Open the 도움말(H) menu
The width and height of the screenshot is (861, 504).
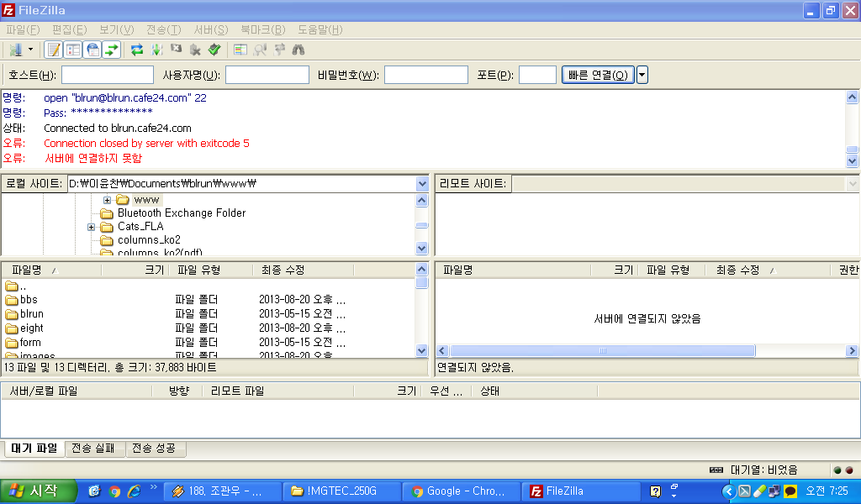pos(320,29)
